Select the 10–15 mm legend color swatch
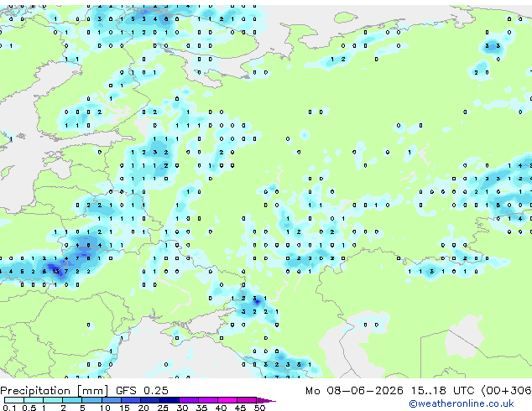Screen dimensions: 532x411 111,400
